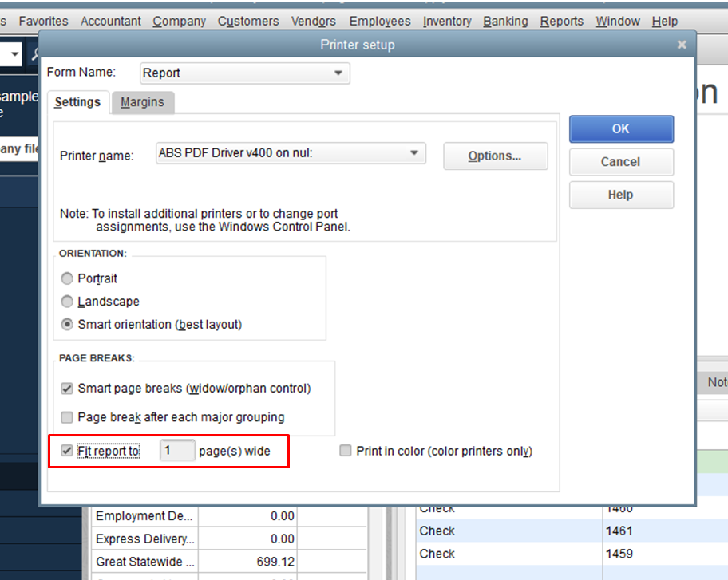Image resolution: width=728 pixels, height=580 pixels.
Task: Select the Settings tab
Action: (77, 102)
